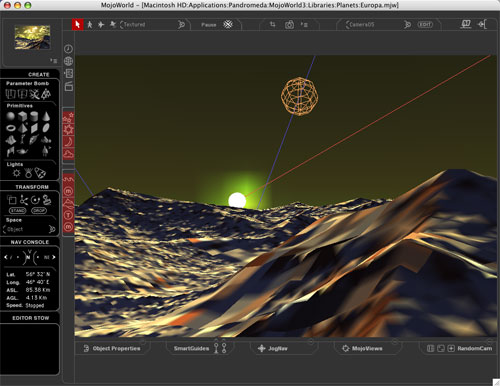Click the camera snapshot icon
The image size is (500, 386).
pos(289,24)
